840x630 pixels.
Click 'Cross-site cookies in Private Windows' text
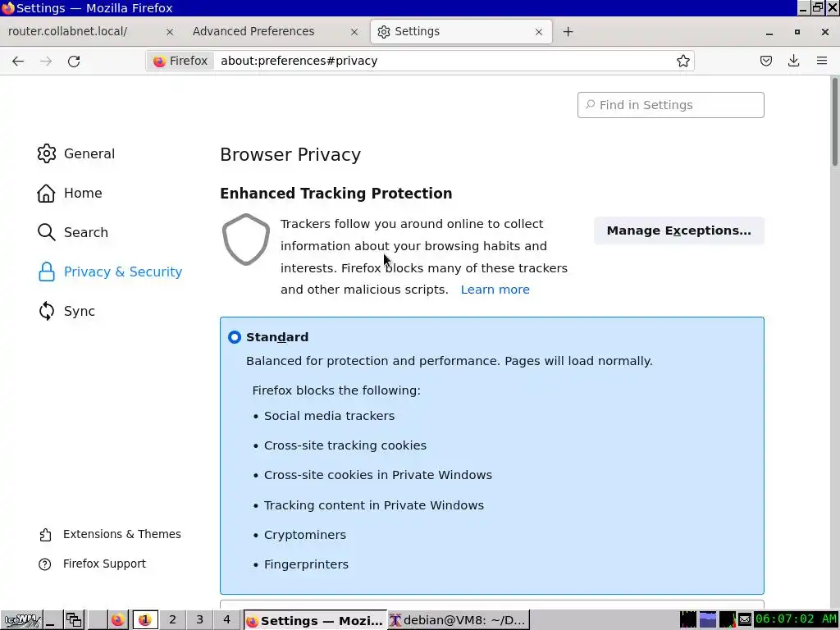pos(377,475)
